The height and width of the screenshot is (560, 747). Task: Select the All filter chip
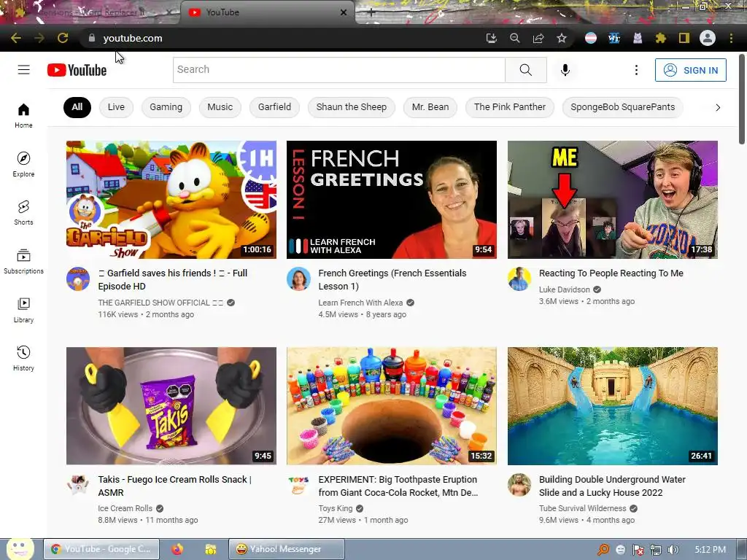click(x=77, y=107)
